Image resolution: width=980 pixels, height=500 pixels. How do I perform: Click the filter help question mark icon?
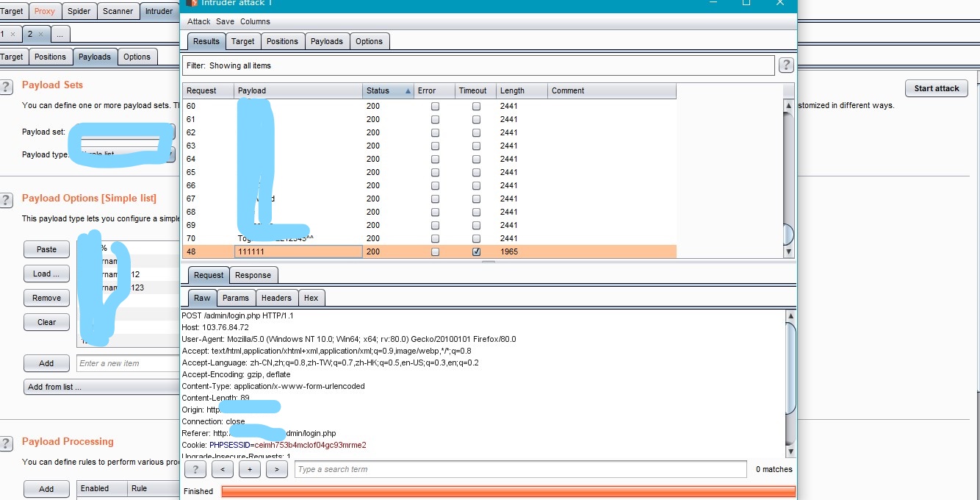coord(786,65)
